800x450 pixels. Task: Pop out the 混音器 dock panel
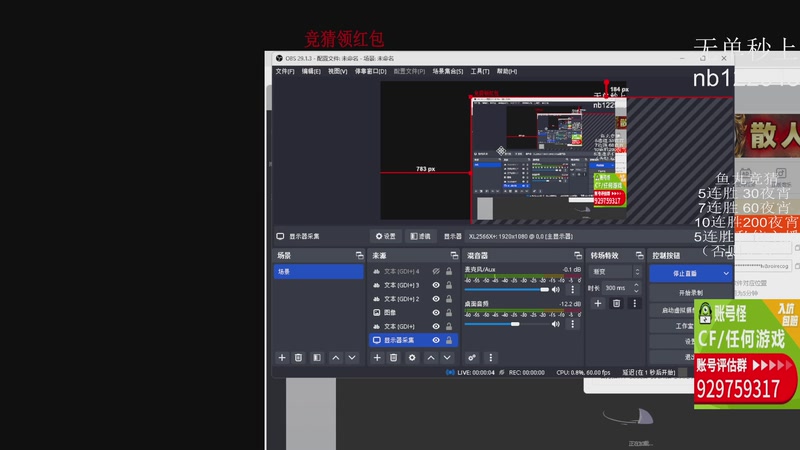coord(578,255)
